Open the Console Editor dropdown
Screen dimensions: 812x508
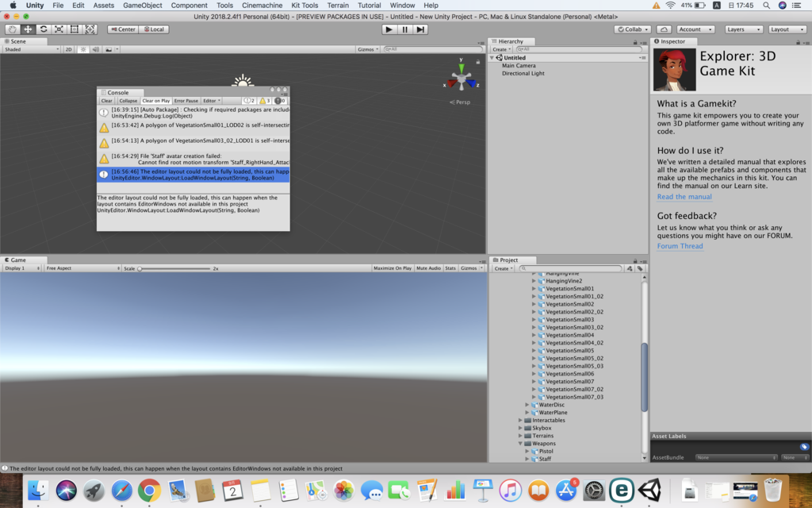point(211,101)
